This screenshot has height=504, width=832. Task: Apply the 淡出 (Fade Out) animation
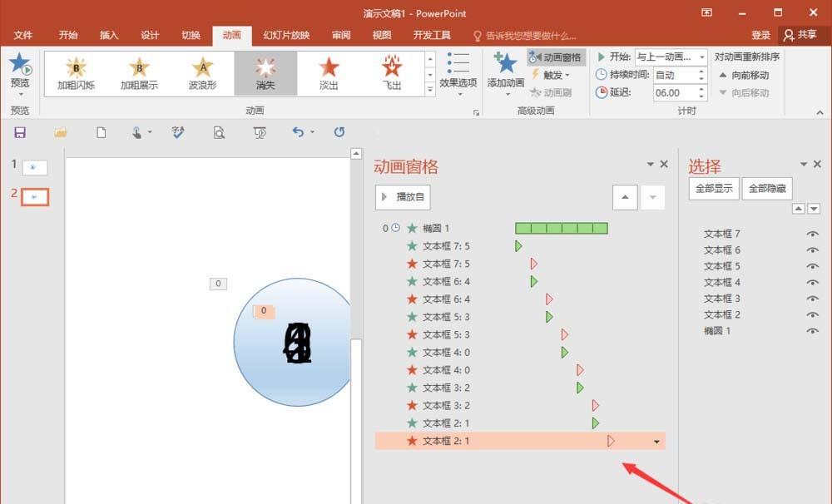coord(328,72)
